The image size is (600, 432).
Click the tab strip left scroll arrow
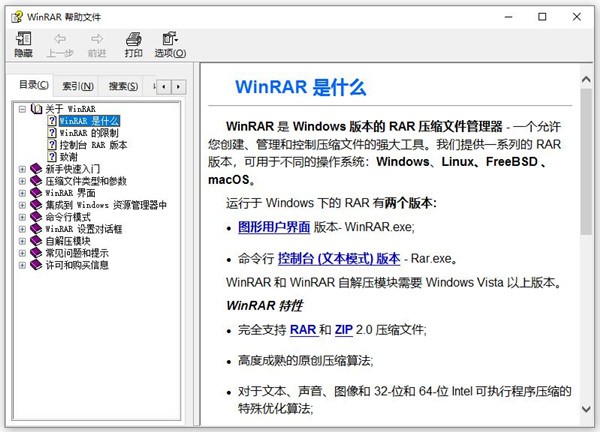coord(164,87)
